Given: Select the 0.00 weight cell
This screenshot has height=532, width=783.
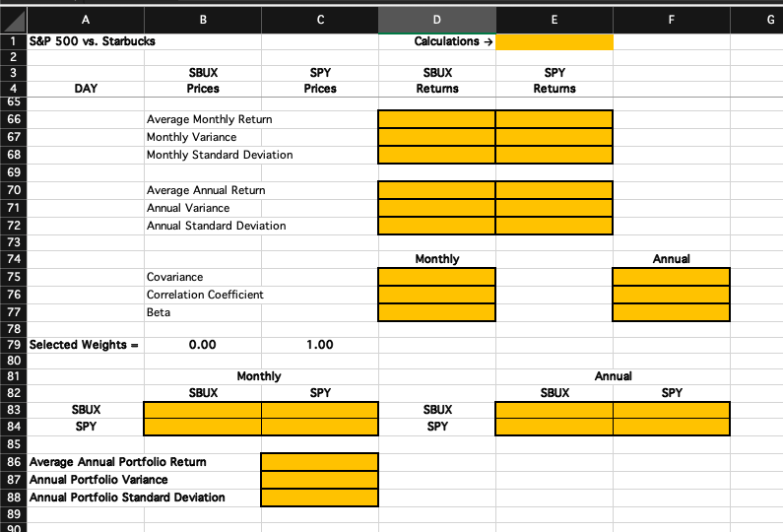Looking at the screenshot, I should [x=203, y=345].
